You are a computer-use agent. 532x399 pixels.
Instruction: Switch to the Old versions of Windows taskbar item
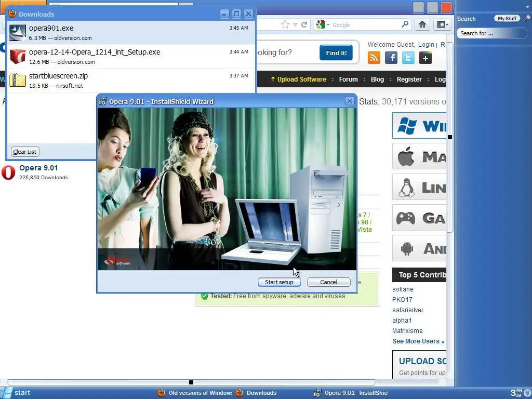tap(195, 393)
